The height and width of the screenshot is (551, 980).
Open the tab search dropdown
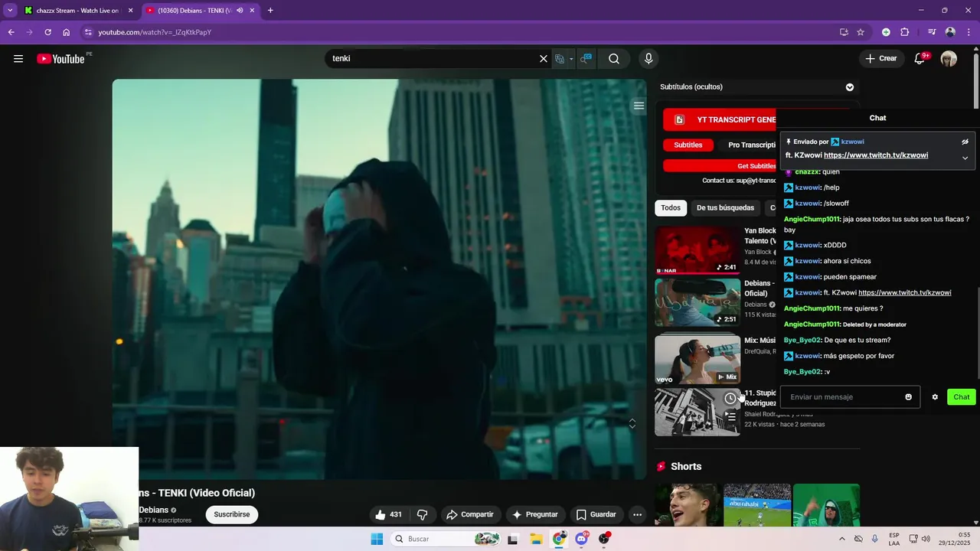(9, 10)
